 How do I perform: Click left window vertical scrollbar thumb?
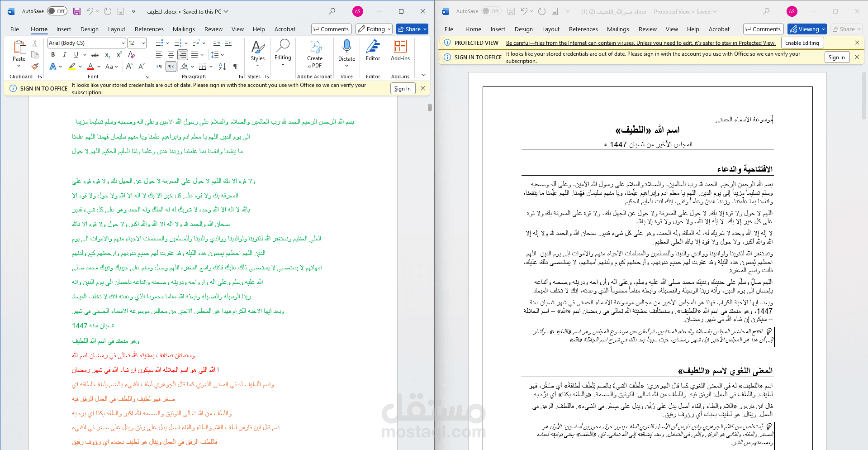coord(430,107)
